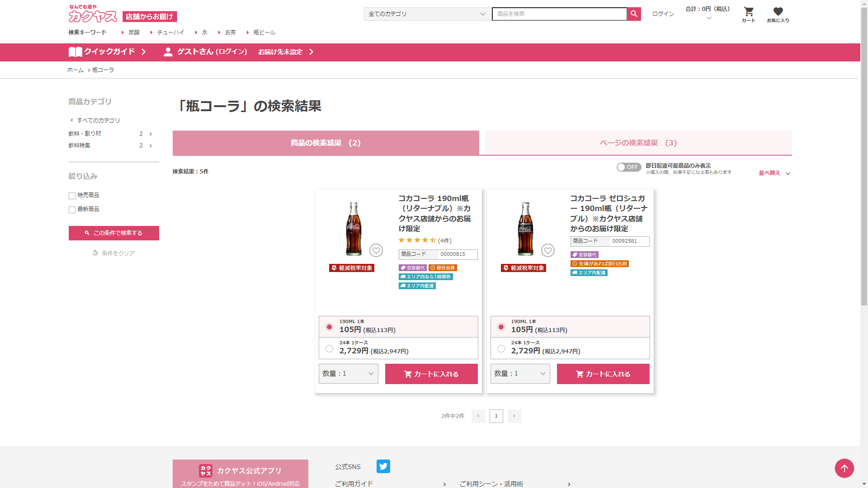Check the 特売商品 filter checkbox
868x488 pixels.
coord(72,196)
